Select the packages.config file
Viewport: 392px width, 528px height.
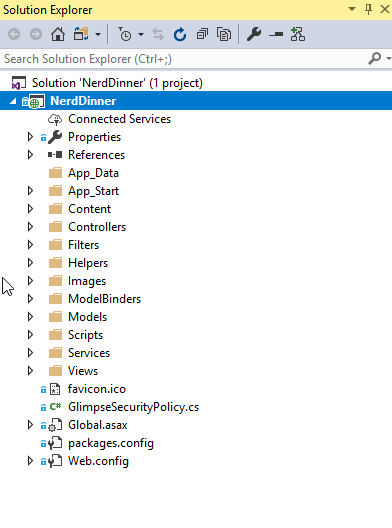[111, 443]
